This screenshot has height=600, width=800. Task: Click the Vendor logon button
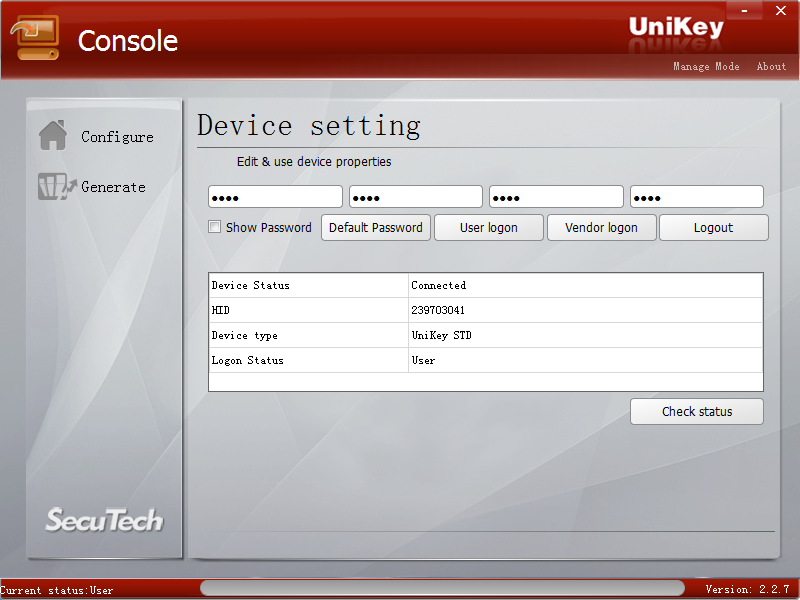602,228
